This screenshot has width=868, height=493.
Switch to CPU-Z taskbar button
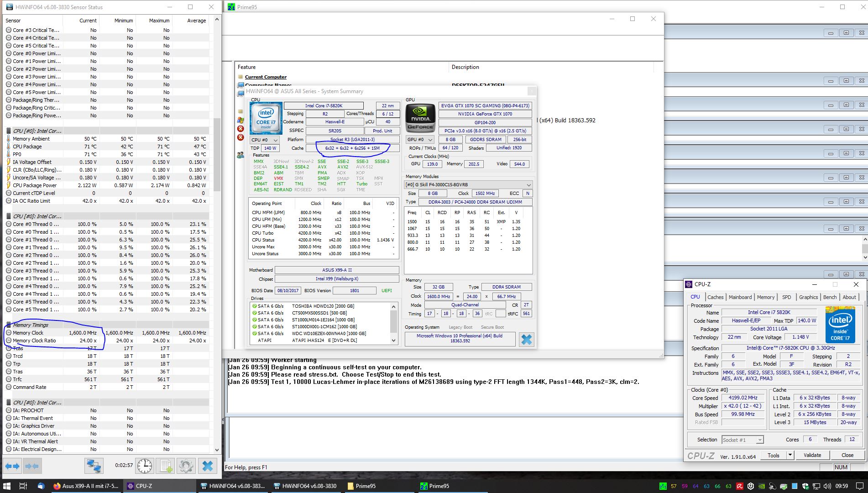pos(159,486)
